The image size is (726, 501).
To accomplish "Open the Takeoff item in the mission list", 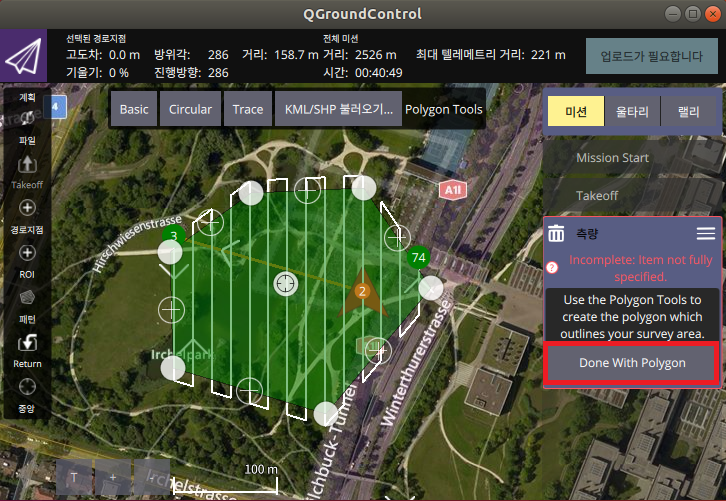I will tap(632, 195).
